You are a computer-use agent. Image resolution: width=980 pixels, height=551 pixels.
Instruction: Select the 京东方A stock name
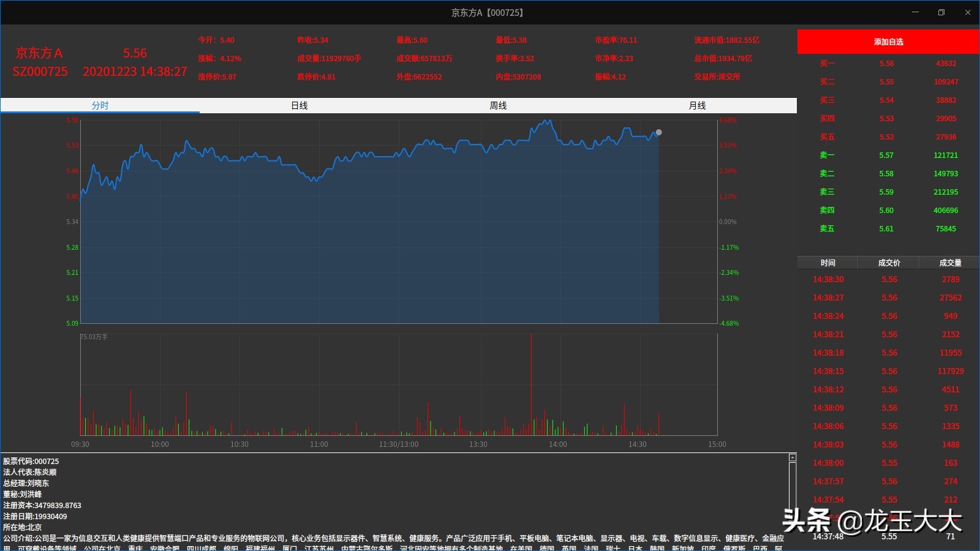click(x=39, y=53)
